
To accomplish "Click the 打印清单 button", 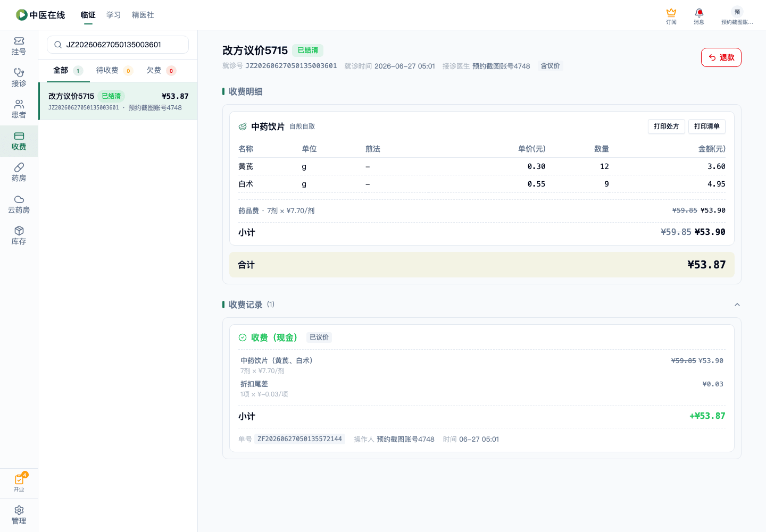I will (x=707, y=126).
